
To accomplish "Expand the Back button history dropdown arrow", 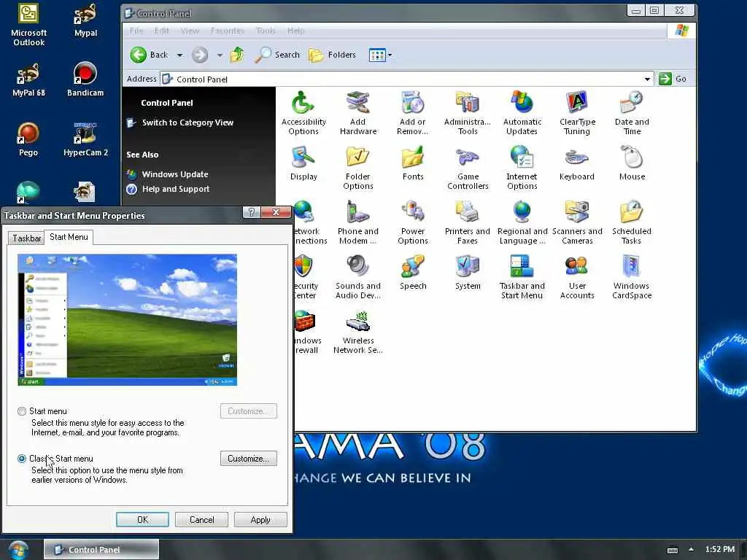I will click(179, 55).
